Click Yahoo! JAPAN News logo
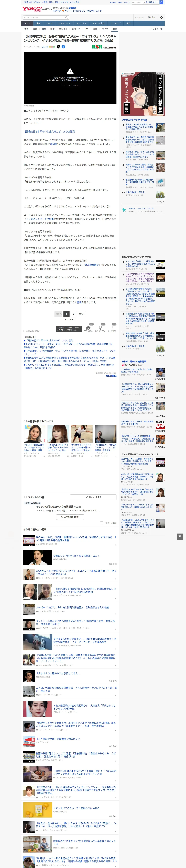The width and height of the screenshot is (186, 868). coord(37,9)
